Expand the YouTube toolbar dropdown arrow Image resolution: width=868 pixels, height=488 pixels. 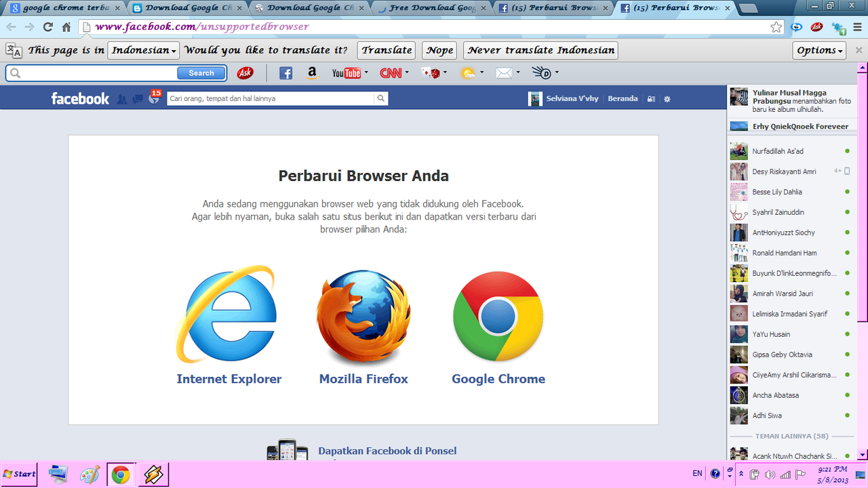[x=366, y=72]
